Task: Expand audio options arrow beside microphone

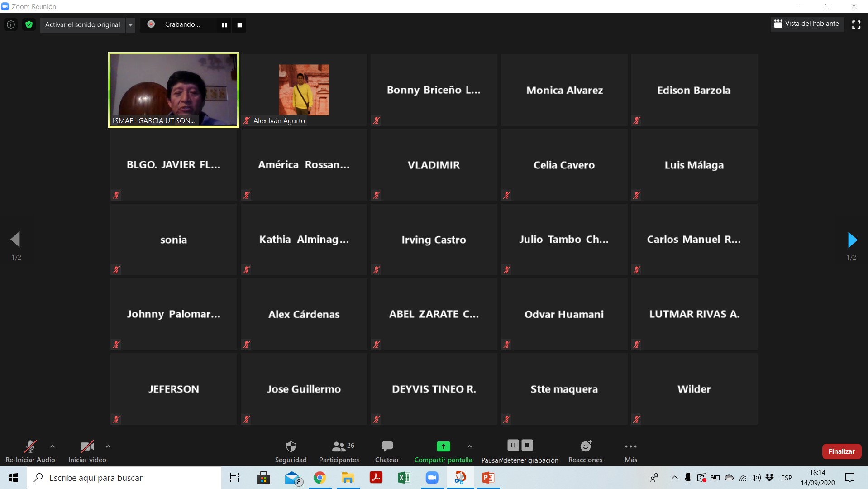Action: [x=52, y=446]
